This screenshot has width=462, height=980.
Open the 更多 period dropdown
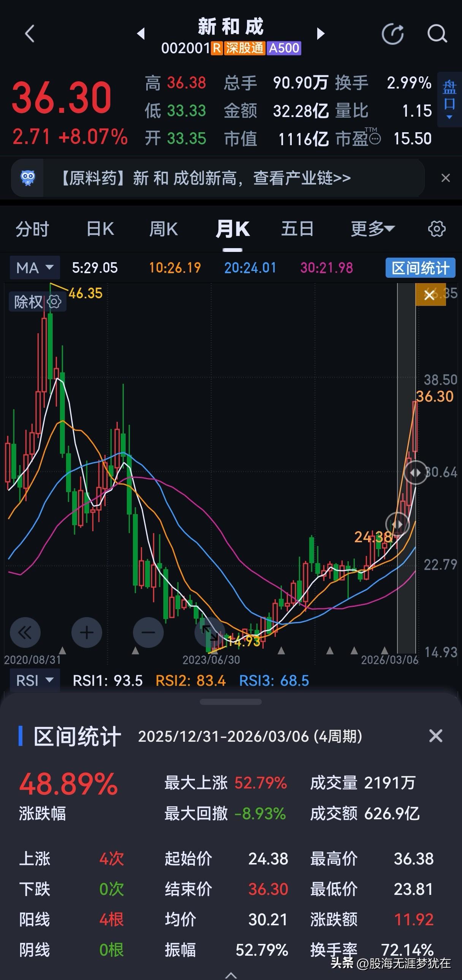[373, 230]
